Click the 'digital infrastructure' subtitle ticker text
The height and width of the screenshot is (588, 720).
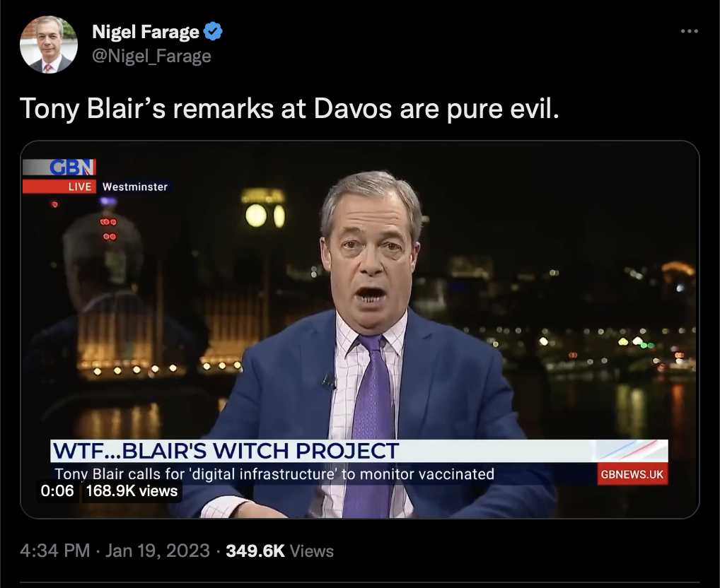[274, 474]
